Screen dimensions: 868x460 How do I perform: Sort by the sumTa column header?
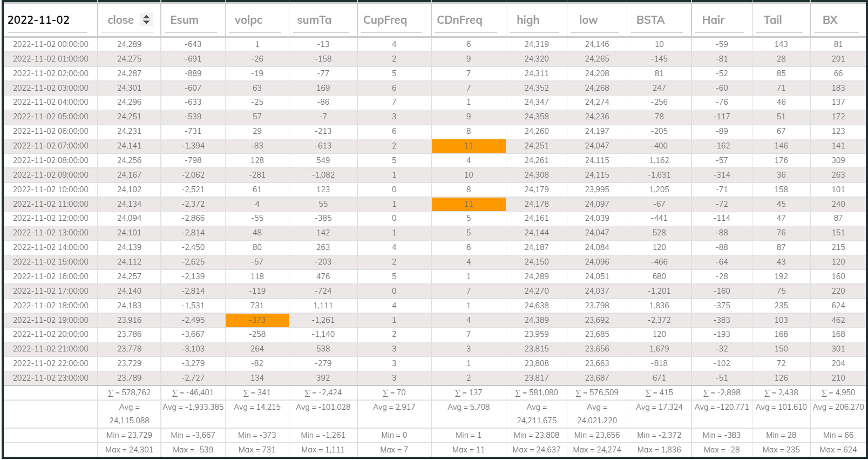tap(314, 20)
